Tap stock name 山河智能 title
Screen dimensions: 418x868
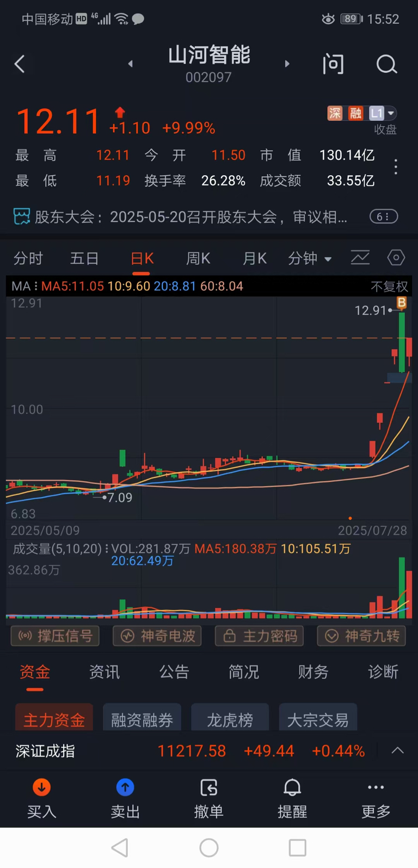209,55
